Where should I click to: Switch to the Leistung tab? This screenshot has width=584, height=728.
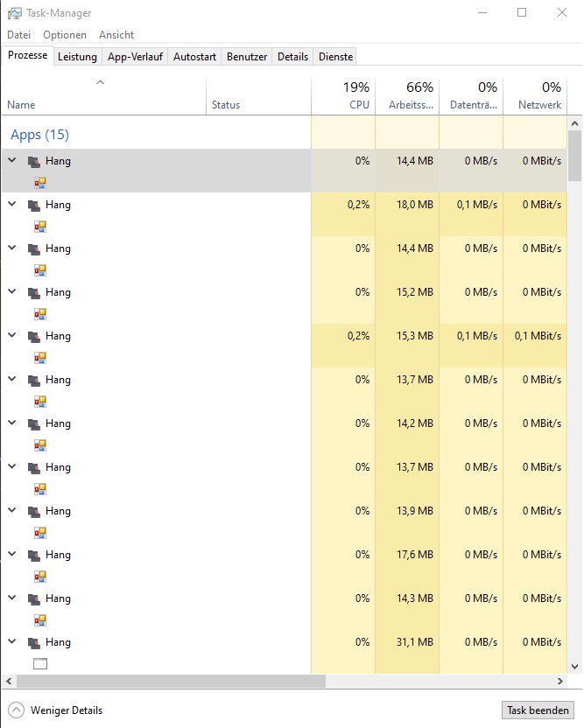77,55
